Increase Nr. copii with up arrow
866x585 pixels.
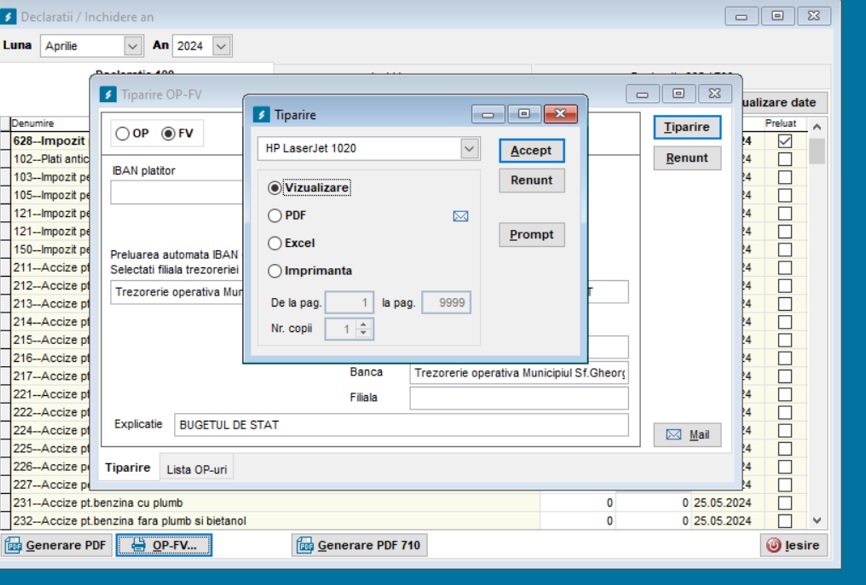coord(363,324)
